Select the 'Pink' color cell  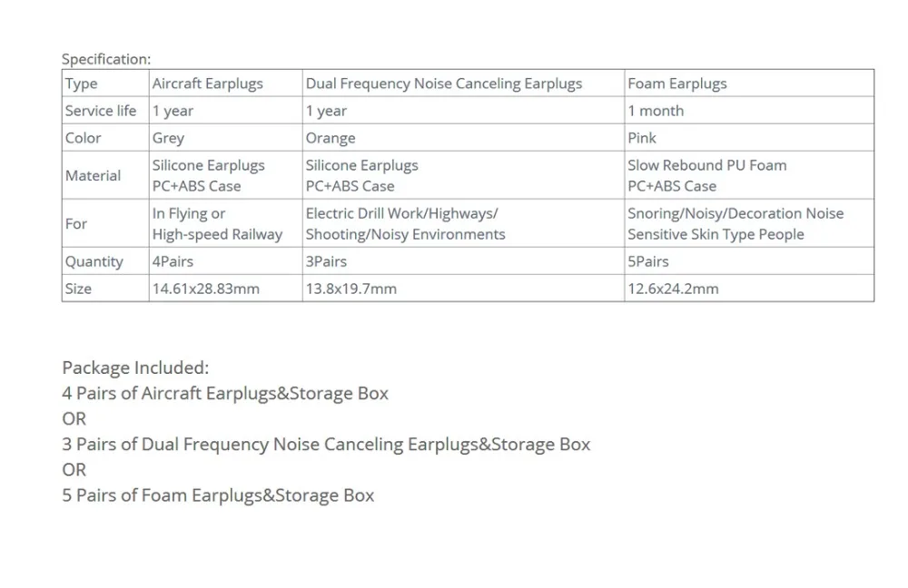point(749,138)
